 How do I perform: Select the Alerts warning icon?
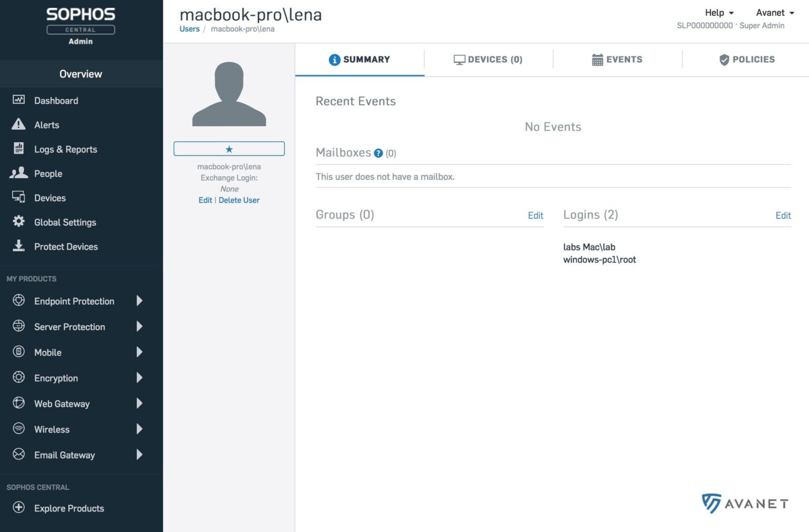[18, 125]
